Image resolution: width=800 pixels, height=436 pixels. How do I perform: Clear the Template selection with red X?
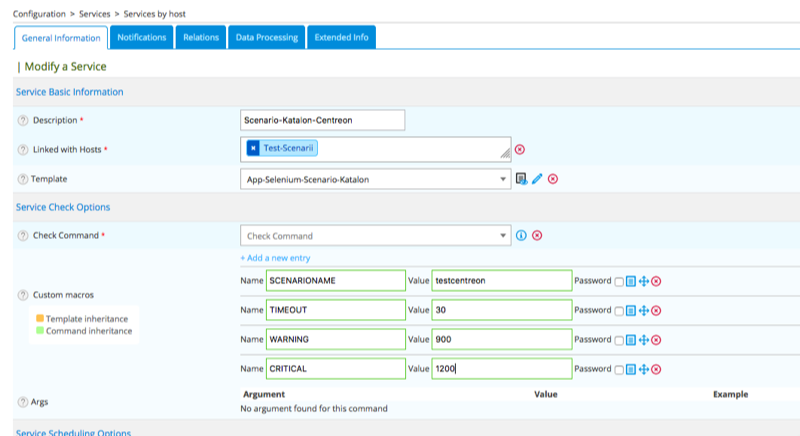click(x=552, y=179)
